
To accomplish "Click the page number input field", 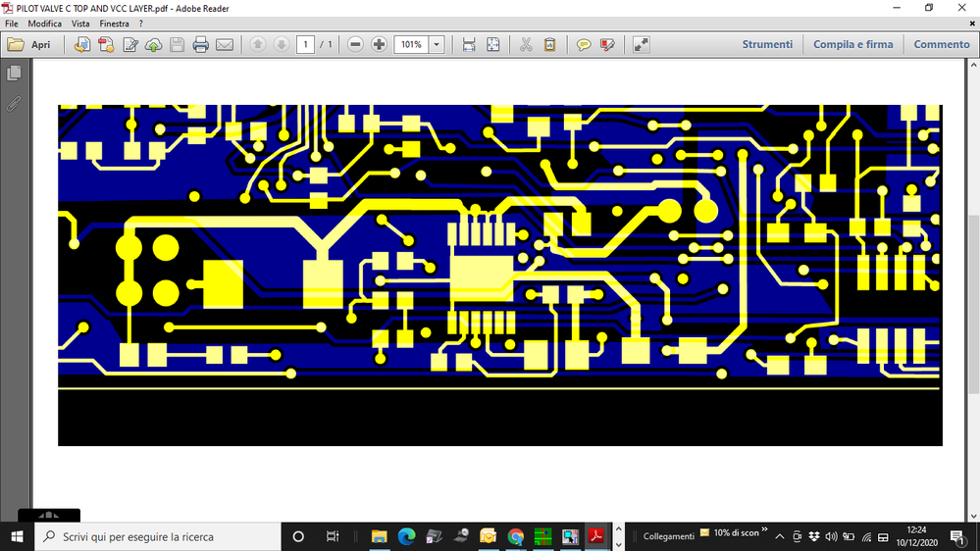I will pyautogui.click(x=305, y=44).
